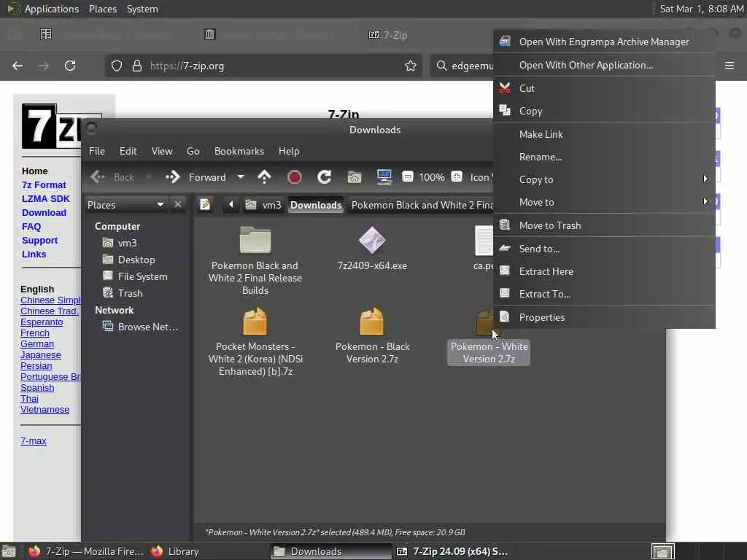This screenshot has height=560, width=747.
Task: Open the Edit menu in Caja
Action: pyautogui.click(x=128, y=151)
